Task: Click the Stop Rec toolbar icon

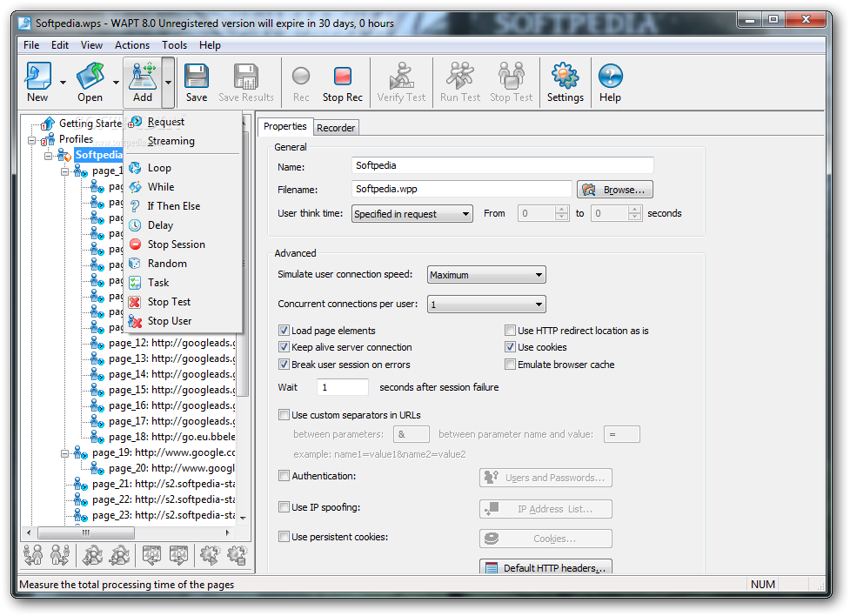Action: [x=343, y=83]
